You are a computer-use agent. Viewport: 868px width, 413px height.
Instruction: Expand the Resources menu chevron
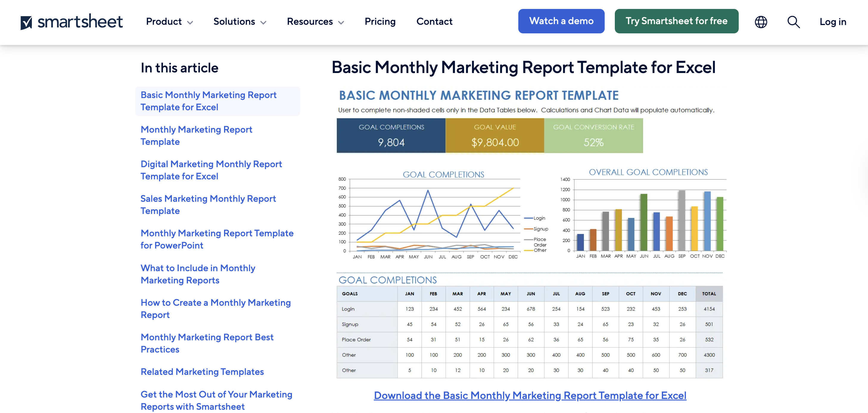click(x=341, y=23)
